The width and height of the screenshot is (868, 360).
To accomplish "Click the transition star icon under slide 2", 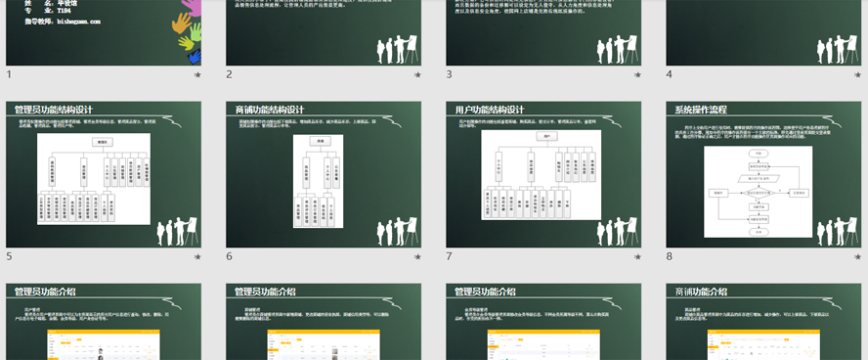I will (x=417, y=74).
